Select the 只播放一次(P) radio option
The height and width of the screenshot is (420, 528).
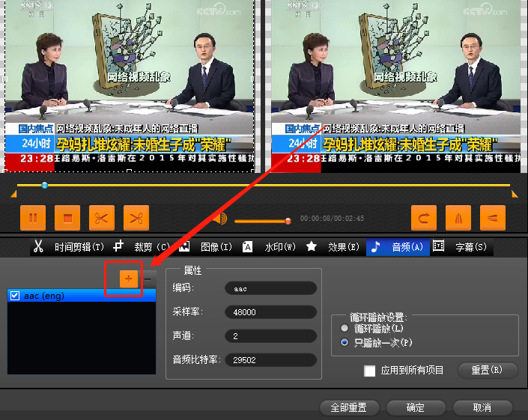click(x=345, y=343)
